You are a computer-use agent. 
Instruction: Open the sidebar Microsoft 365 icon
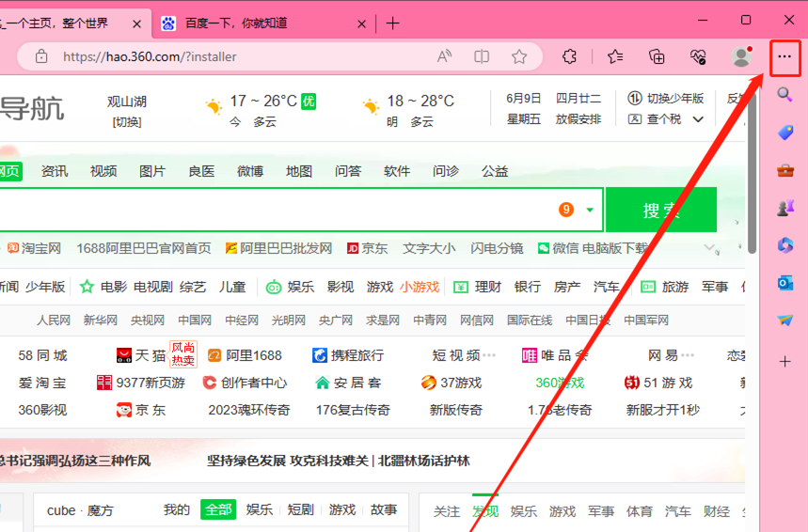pos(784,245)
